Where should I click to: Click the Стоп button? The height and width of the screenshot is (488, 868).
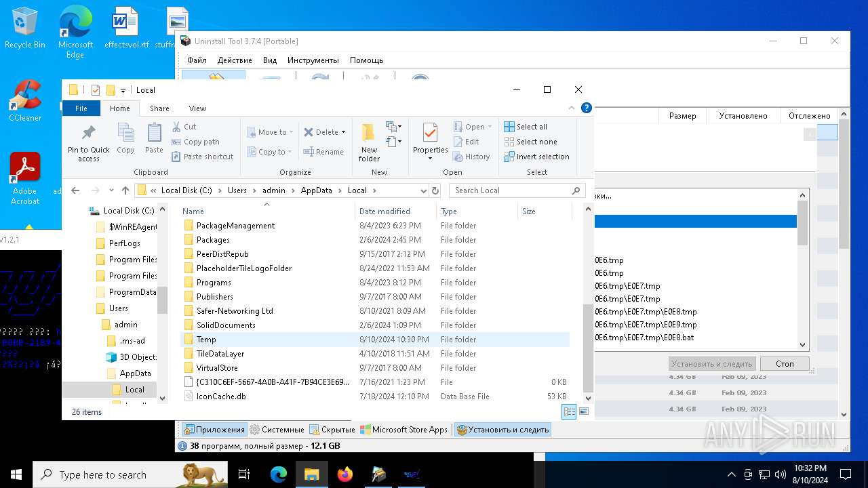click(785, 364)
